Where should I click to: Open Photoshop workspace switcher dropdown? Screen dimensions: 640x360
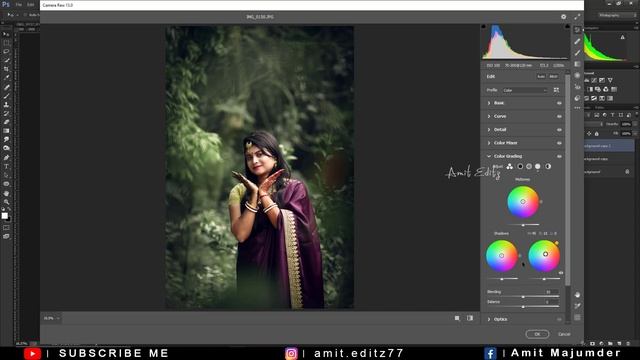click(617, 15)
